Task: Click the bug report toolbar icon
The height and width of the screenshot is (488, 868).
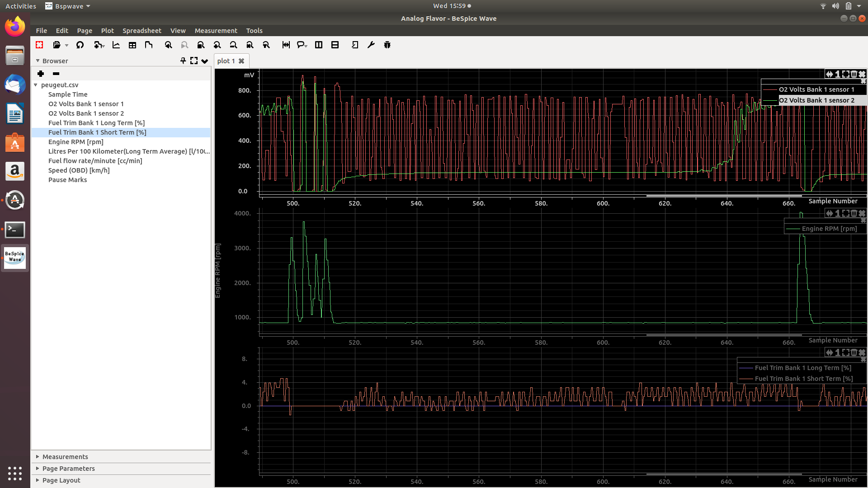Action: 387,45
